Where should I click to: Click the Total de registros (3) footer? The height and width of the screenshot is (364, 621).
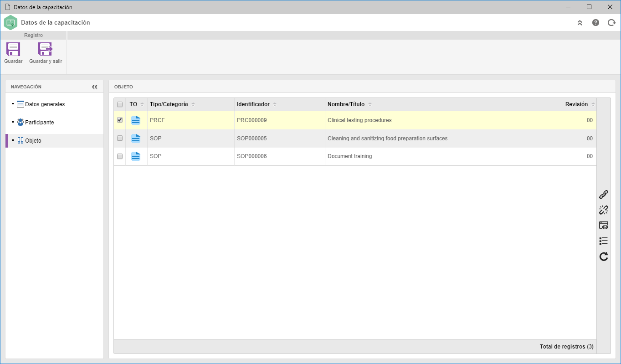click(566, 347)
